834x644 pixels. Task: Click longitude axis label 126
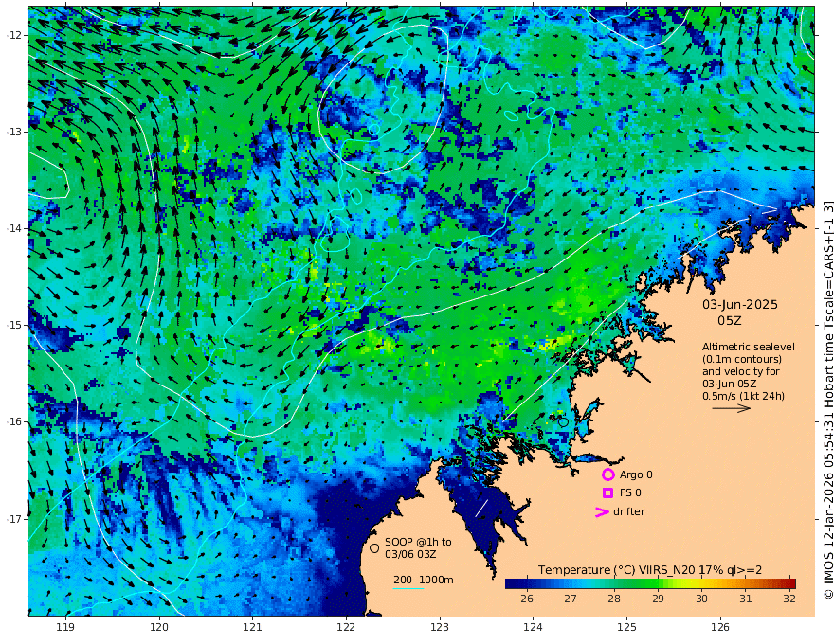(720, 627)
